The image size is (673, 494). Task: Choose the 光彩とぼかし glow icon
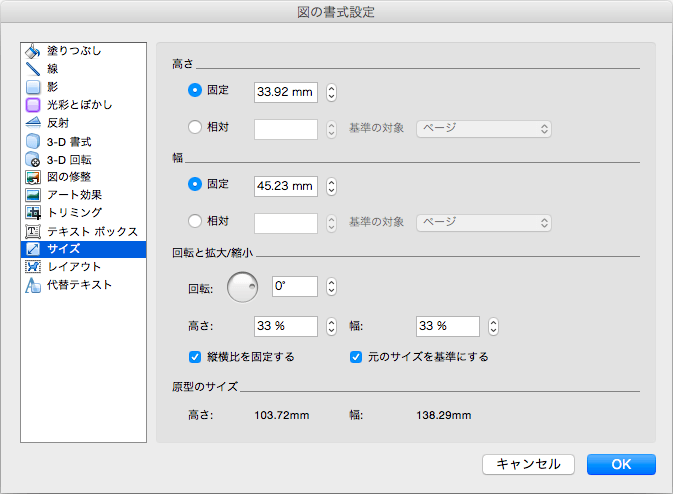click(32, 104)
